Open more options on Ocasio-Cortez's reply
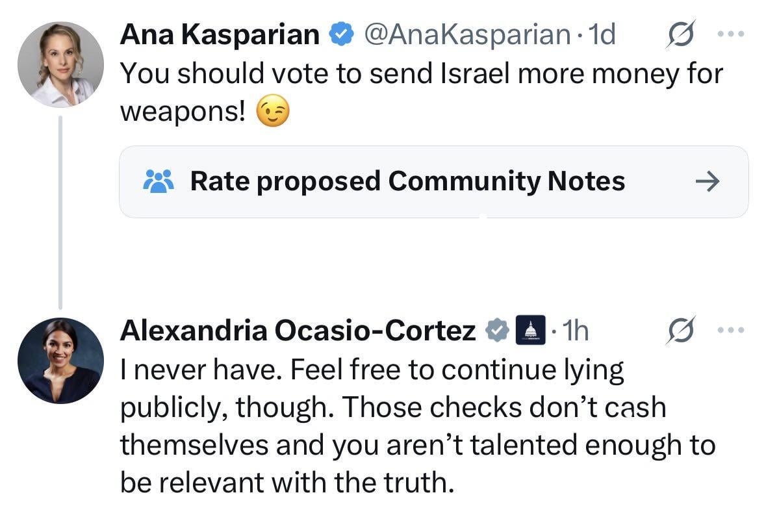The image size is (766, 532). 733,329
